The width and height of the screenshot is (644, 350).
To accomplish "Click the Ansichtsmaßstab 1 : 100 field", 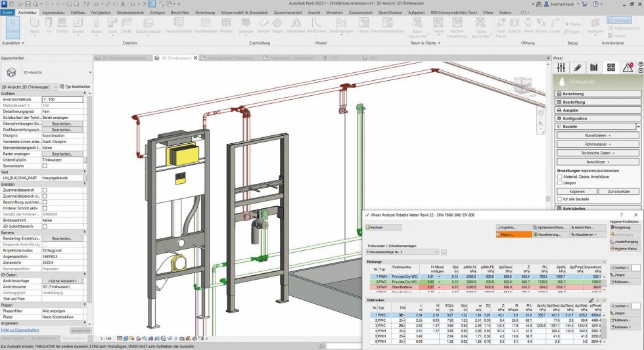I will (x=62, y=99).
